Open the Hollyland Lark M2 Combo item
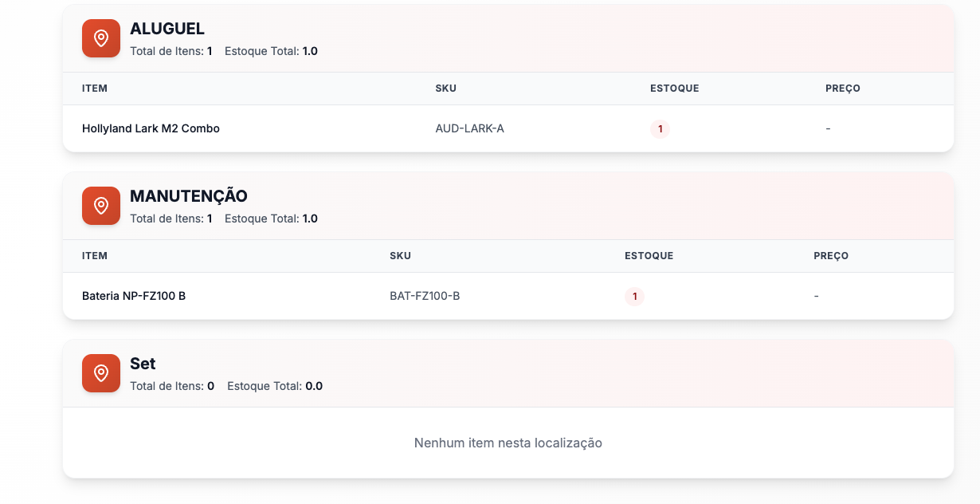The width and height of the screenshot is (980, 504). (151, 128)
